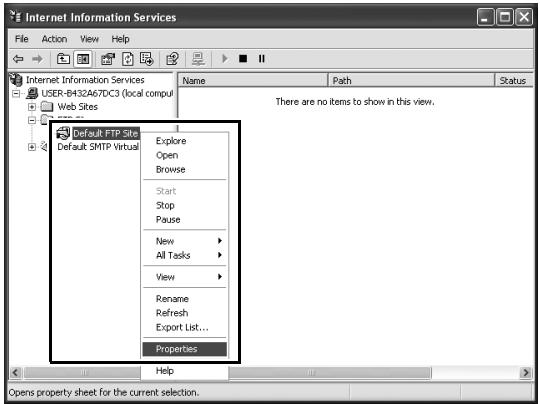Click the Start item play button
This screenshot has height=404, width=540.
[x=225, y=59]
